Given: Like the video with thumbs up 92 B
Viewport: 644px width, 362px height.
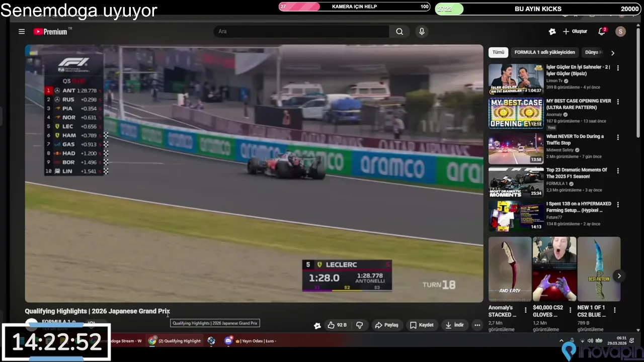Looking at the screenshot, I should point(337,325).
